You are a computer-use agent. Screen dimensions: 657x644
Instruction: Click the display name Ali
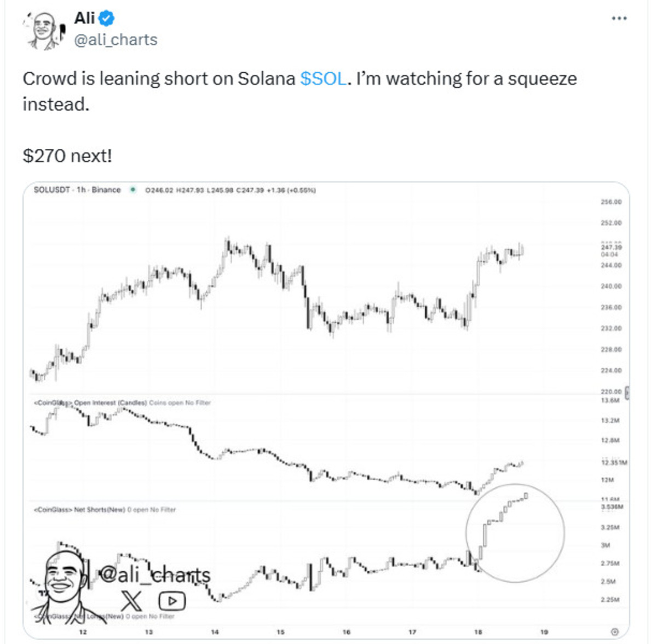[85, 18]
